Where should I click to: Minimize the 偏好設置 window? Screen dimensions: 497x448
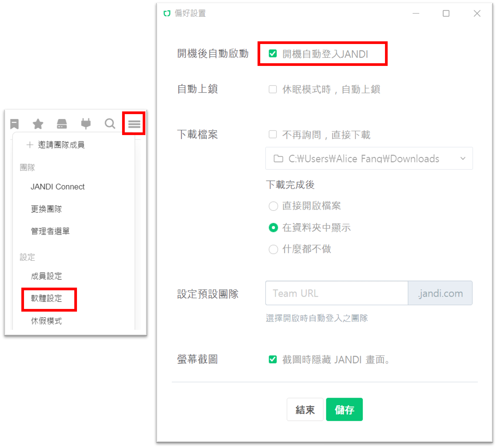[416, 13]
